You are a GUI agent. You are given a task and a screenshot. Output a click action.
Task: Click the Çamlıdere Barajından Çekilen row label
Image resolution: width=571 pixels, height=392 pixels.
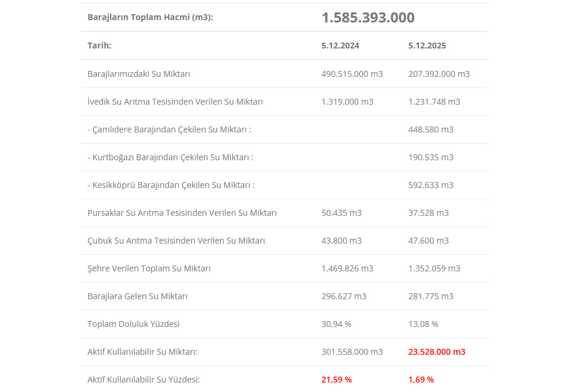pyautogui.click(x=169, y=129)
